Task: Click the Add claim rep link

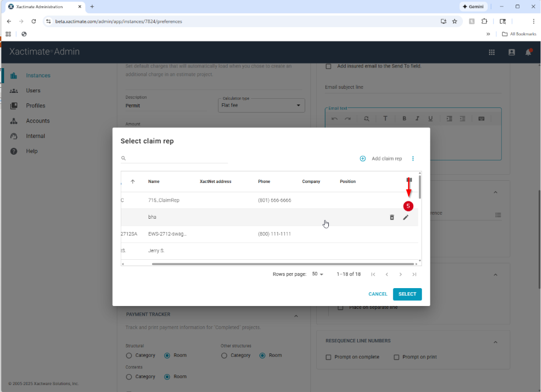Action: pyautogui.click(x=387, y=159)
